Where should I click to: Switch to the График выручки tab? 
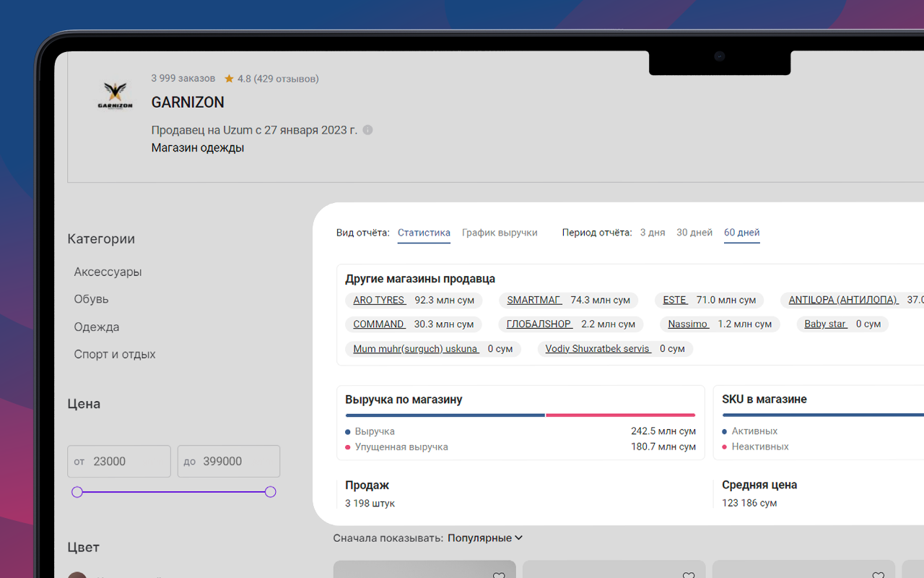tap(500, 233)
